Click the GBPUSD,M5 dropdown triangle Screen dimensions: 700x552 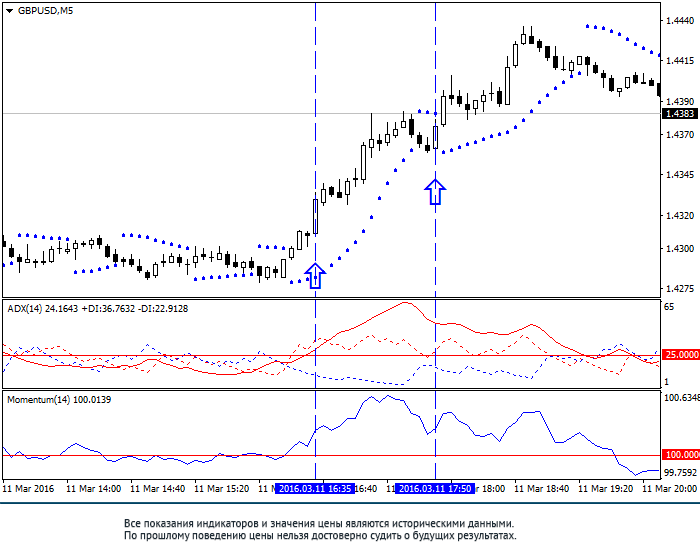pyautogui.click(x=9, y=11)
